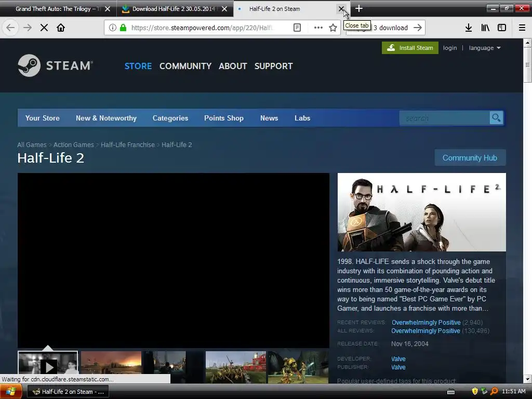
Task: Stop loading the page
Action: pyautogui.click(x=44, y=28)
